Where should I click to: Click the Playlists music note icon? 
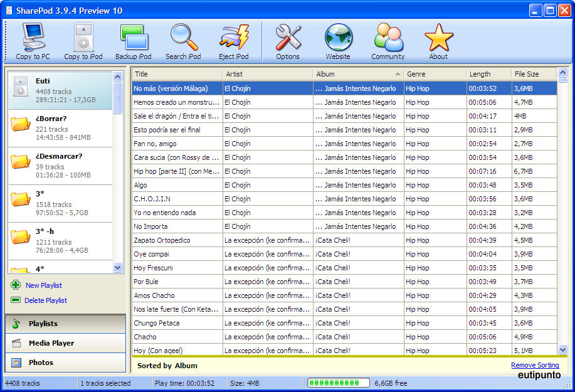(x=16, y=324)
